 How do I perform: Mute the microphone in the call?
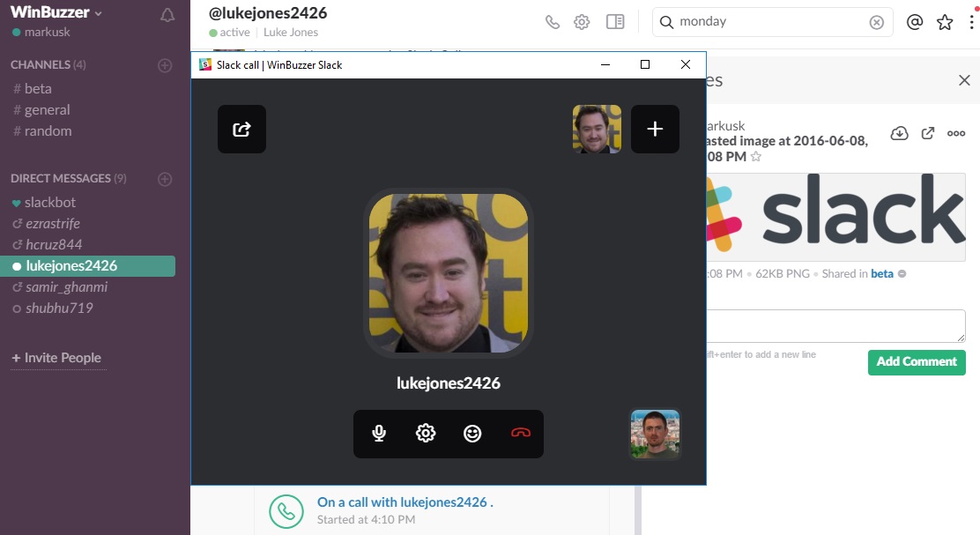point(379,433)
